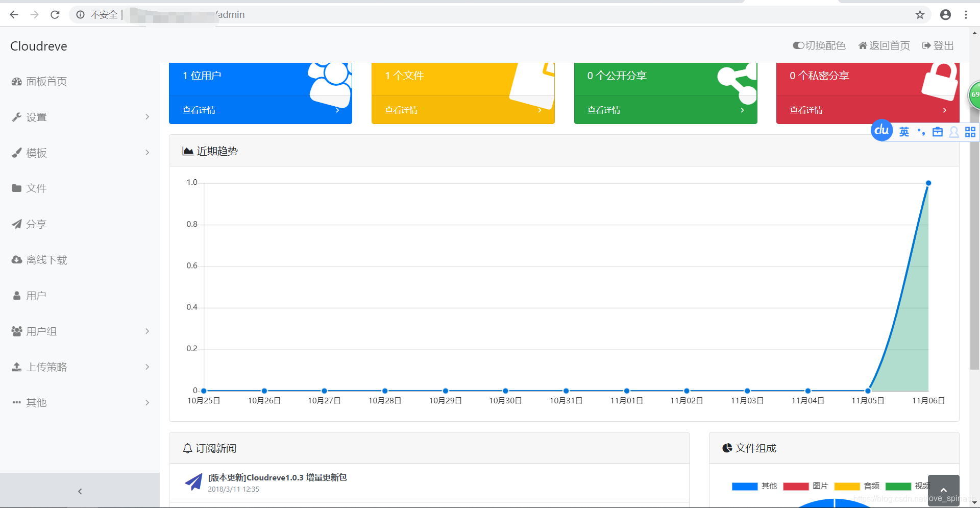
Task: Click the 离线下载 cloud download icon
Action: 17,260
